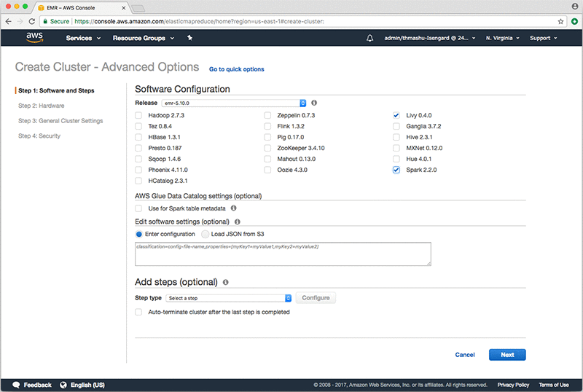Click the browser forward arrow
This screenshot has width=583, height=392.
(20, 22)
